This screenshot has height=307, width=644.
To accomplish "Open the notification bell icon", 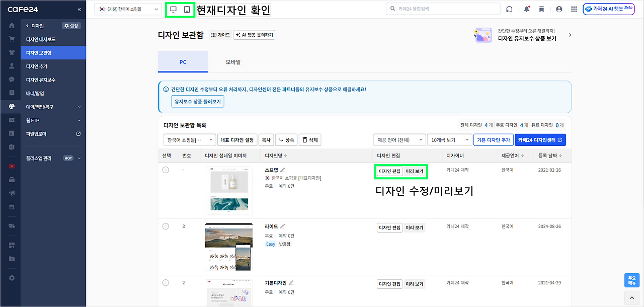I will coord(527,9).
